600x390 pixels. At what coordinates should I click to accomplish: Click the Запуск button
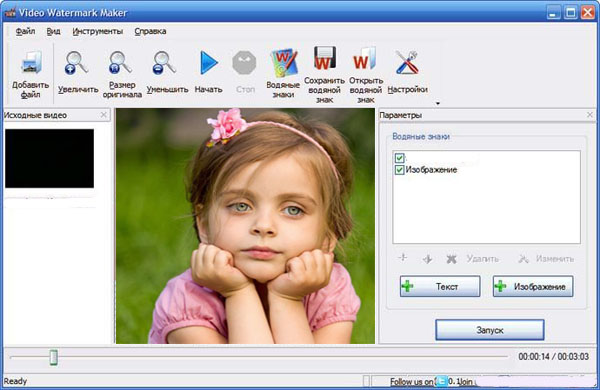coord(490,330)
